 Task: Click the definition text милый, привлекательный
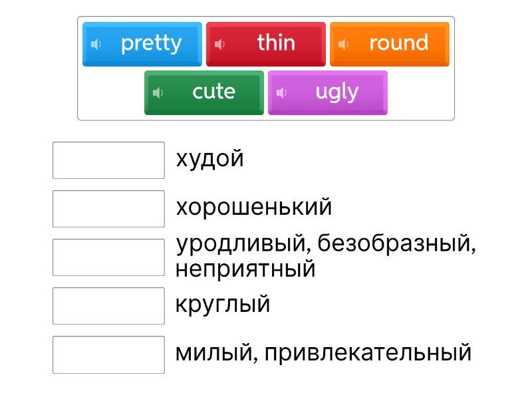pos(323,352)
